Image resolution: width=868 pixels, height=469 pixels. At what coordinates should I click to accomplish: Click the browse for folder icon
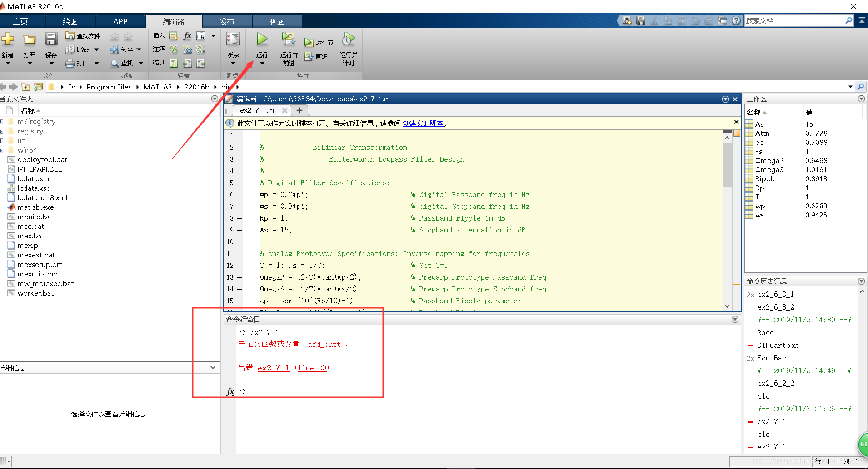click(x=38, y=87)
